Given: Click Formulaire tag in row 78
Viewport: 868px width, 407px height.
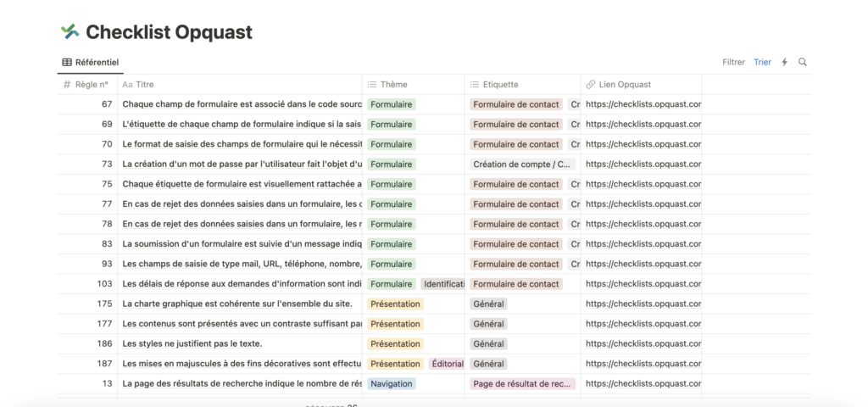Looking at the screenshot, I should 392,224.
